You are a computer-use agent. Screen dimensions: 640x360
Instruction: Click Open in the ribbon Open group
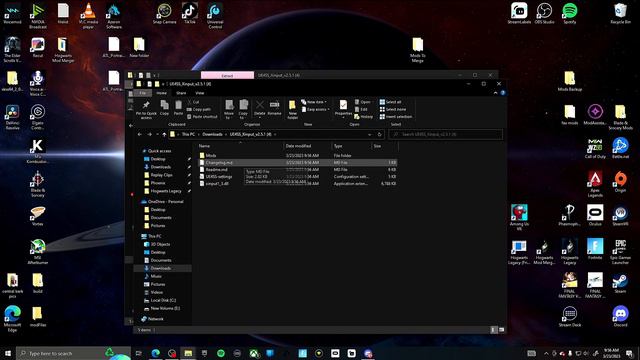[x=363, y=102]
